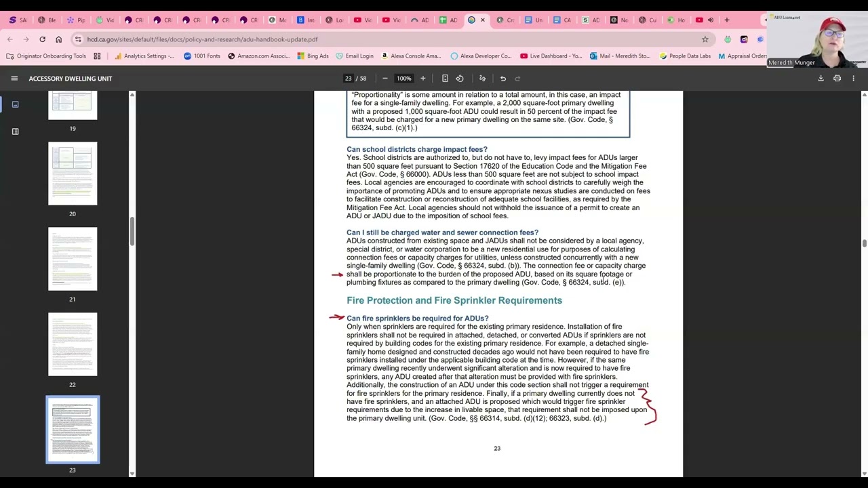
Task: Click heading 'Can school districts charge impact fees?'
Action: point(417,149)
